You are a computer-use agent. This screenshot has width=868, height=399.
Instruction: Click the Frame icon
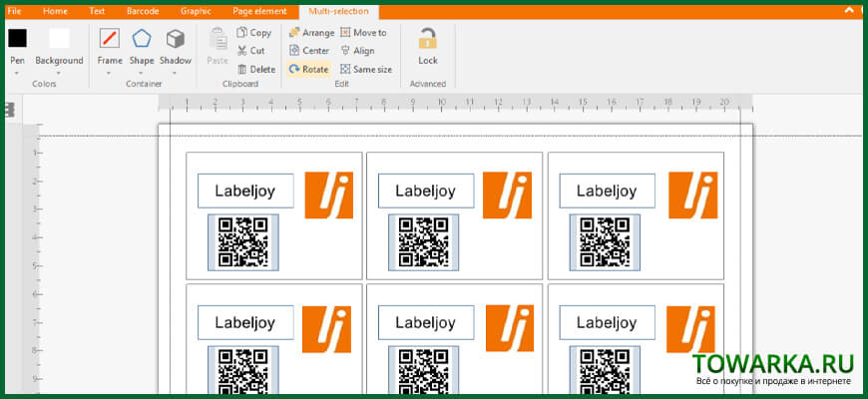pos(110,39)
